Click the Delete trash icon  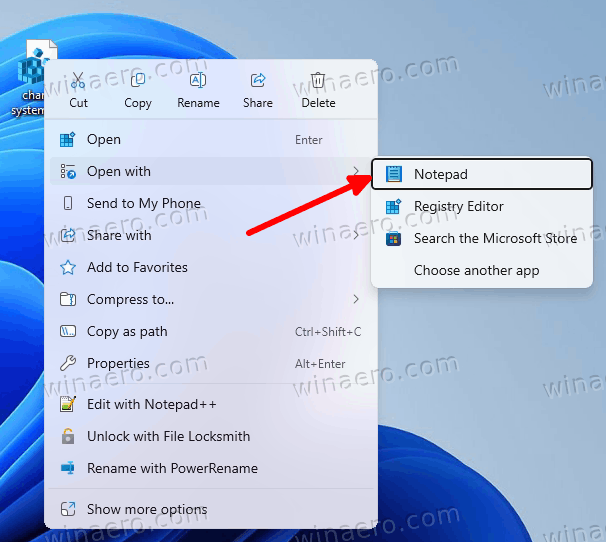click(318, 80)
